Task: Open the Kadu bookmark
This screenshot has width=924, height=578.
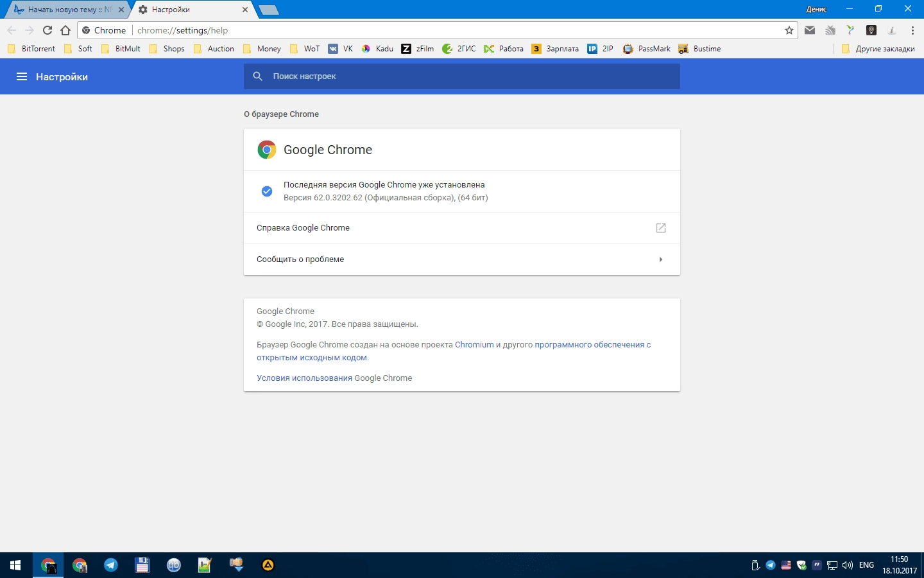Action: point(377,49)
